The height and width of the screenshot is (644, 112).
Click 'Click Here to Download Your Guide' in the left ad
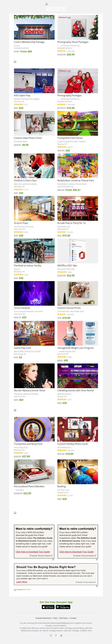(33, 552)
